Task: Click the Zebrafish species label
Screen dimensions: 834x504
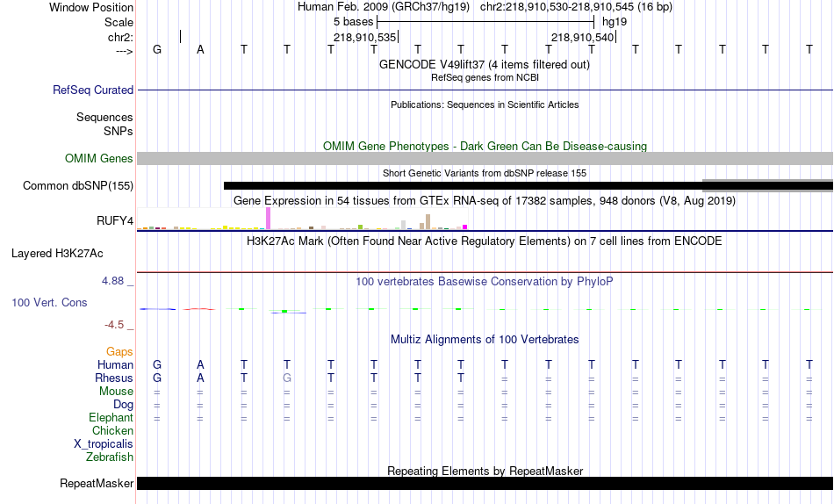Action: tap(110, 457)
